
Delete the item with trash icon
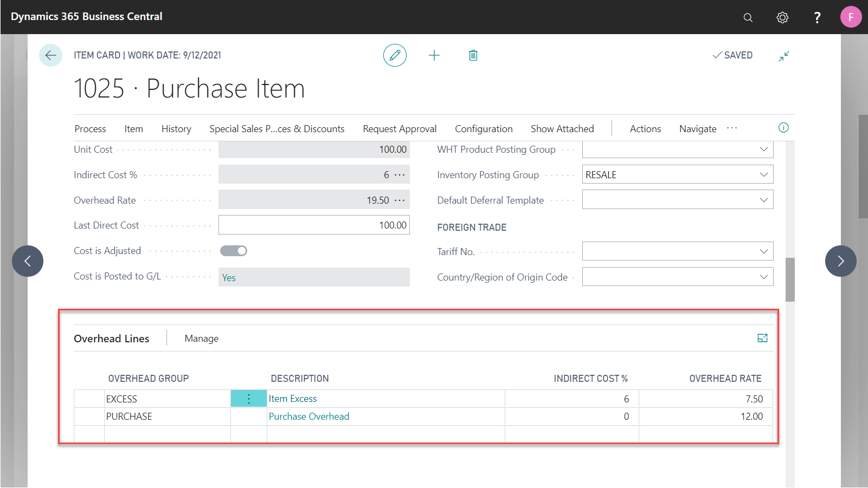pyautogui.click(x=473, y=55)
